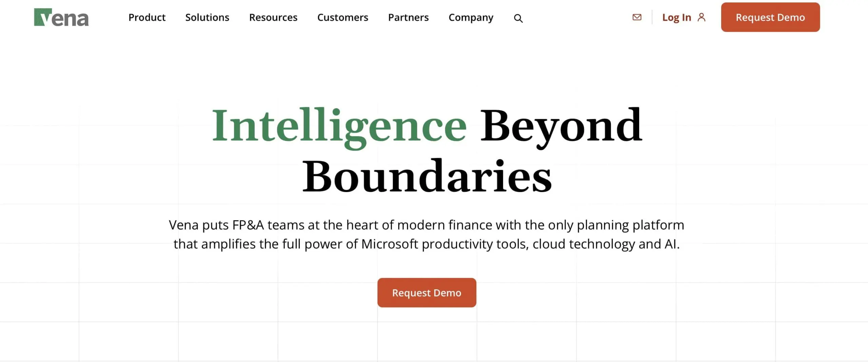Viewport: 868px width, 362px height.
Task: Open the Log In link
Action: click(676, 17)
